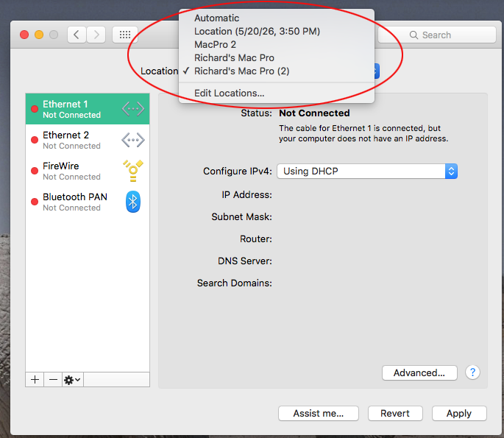Image resolution: width=504 pixels, height=438 pixels.
Task: Click the Ethernet 1 arrows icon
Action: coord(133,109)
